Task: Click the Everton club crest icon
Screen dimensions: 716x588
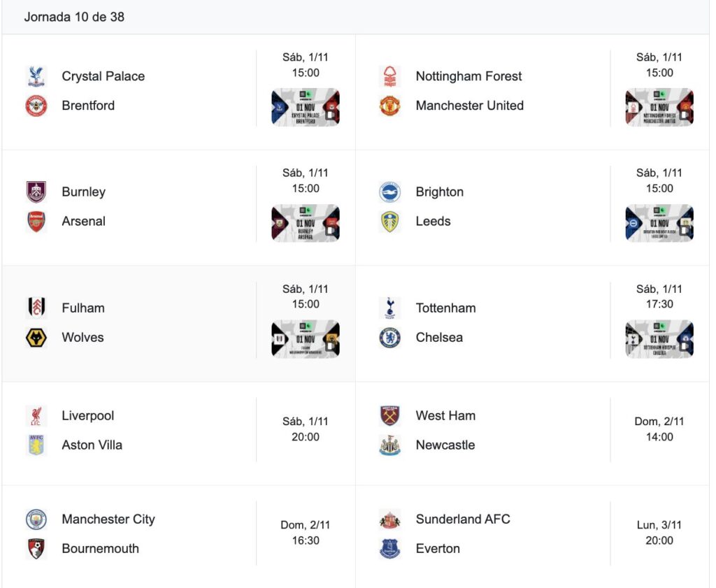Action: tap(390, 549)
